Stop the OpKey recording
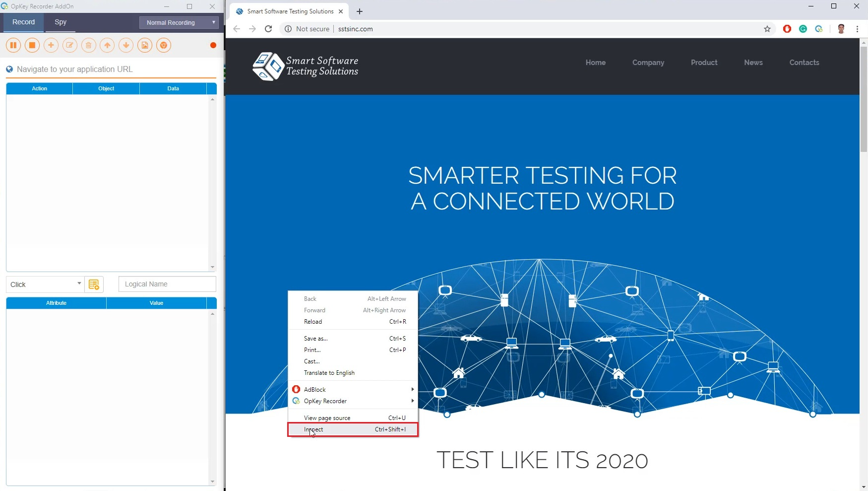Viewport: 868px width, 491px height. pyautogui.click(x=32, y=45)
